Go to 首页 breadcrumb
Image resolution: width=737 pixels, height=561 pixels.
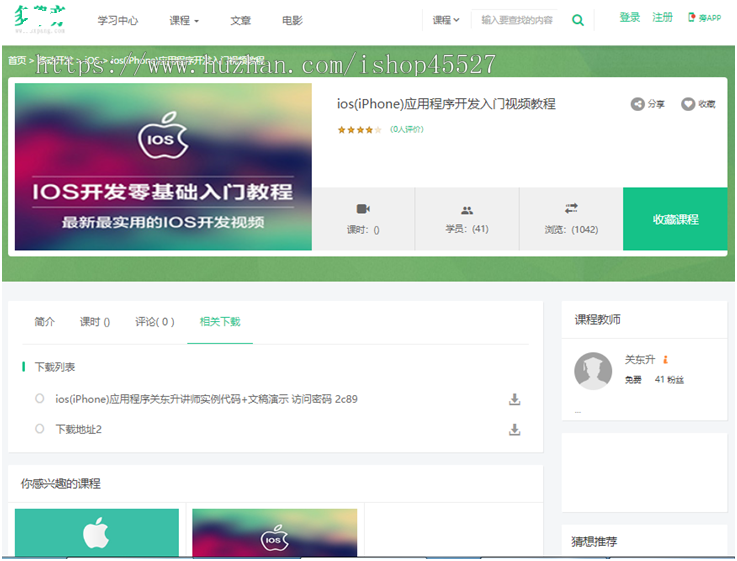pyautogui.click(x=17, y=60)
